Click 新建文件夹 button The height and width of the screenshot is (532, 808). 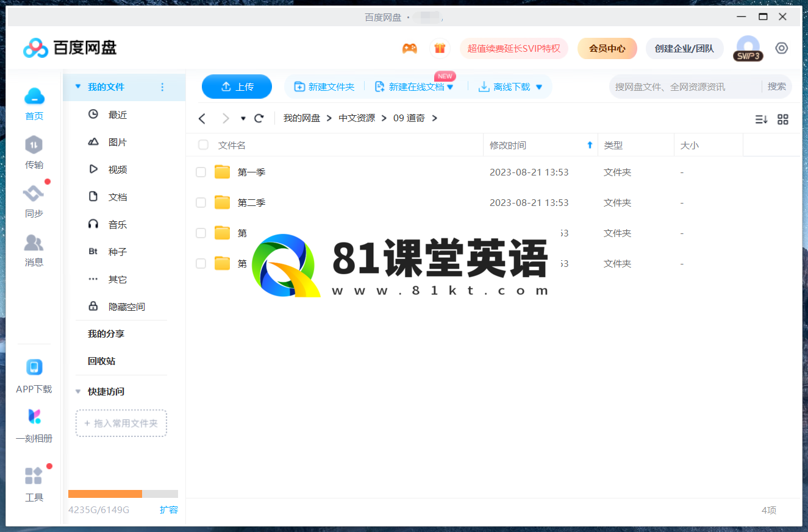click(x=324, y=87)
